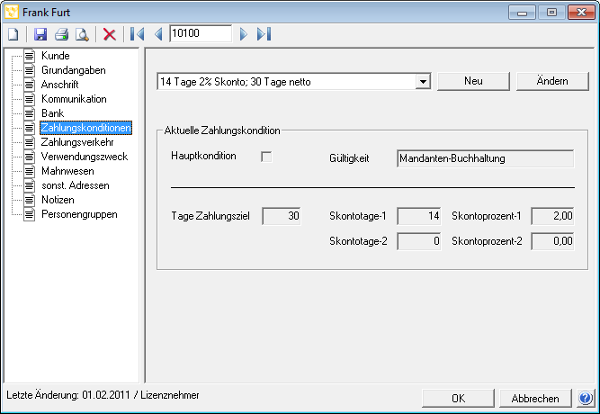Select Kunde in the tree
Viewport: 600px width, 414px height.
pyautogui.click(x=55, y=55)
